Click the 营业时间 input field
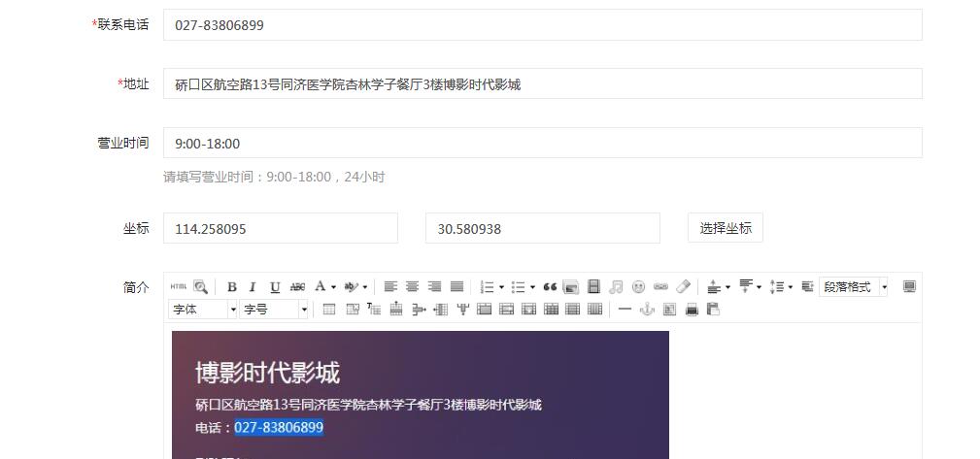Screen dimensions: 980x459 tap(542, 144)
